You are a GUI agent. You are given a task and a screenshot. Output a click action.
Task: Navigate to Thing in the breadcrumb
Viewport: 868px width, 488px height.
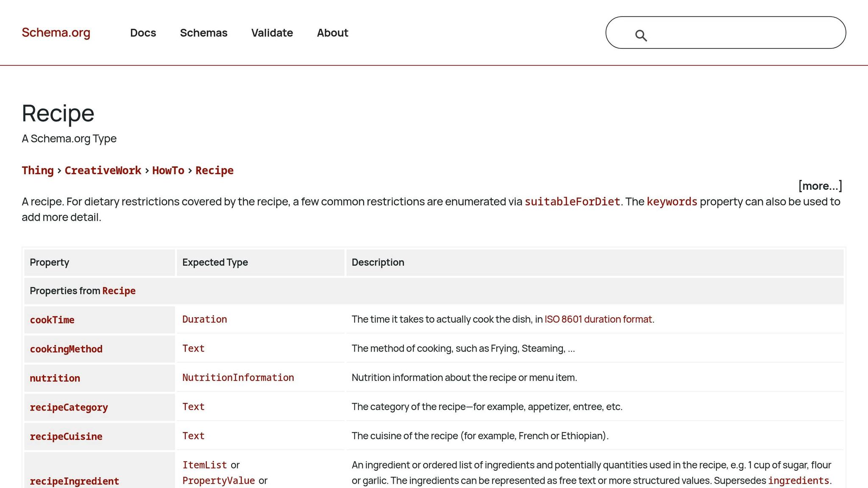[38, 170]
